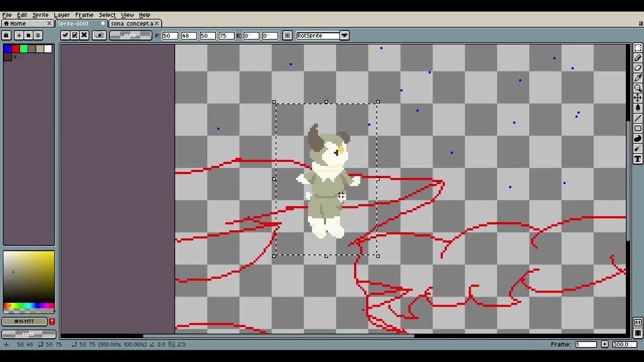
Task: Pick the green palette swatch
Action: (24, 49)
